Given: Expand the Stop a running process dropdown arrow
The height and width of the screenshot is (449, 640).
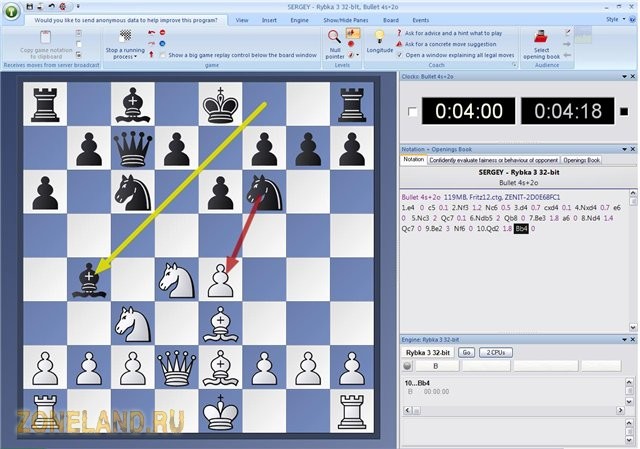Looking at the screenshot, I should tap(136, 57).
